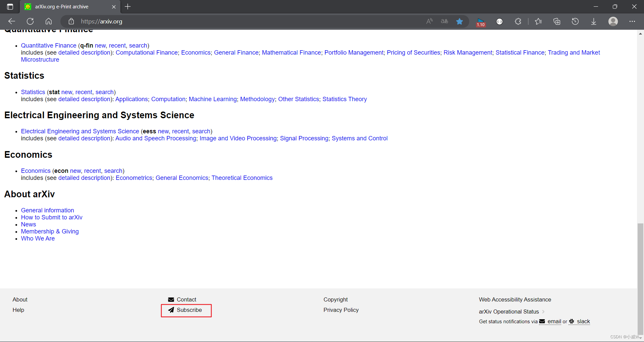Open Image and Video Processing category
Screen dimensions: 644x342
point(238,138)
